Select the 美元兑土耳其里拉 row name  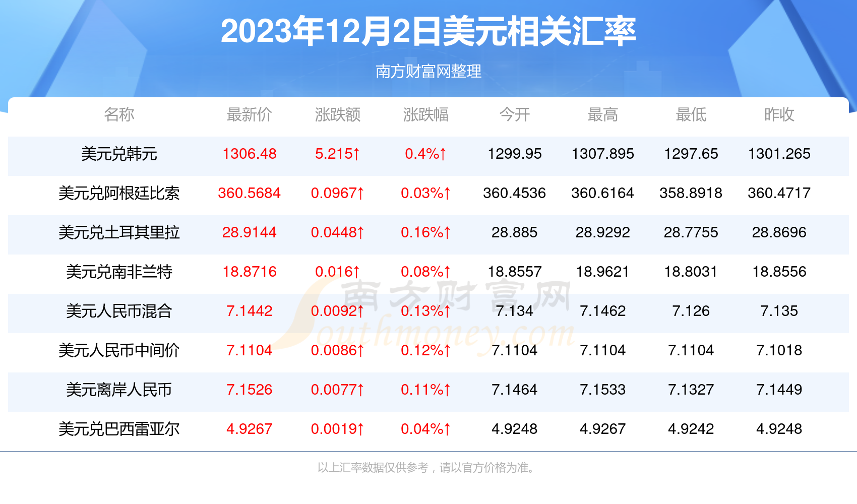[x=119, y=232]
